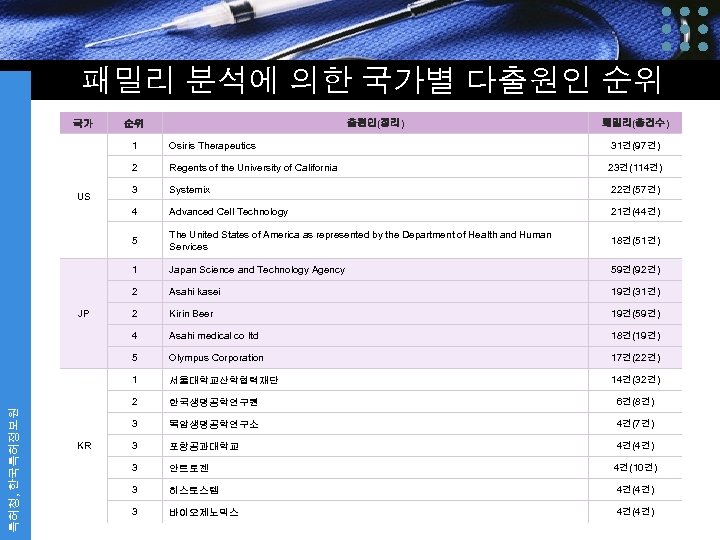The width and height of the screenshot is (720, 540).
Task: Click the '패밀리(총건수)' column header
Action: coord(636,123)
